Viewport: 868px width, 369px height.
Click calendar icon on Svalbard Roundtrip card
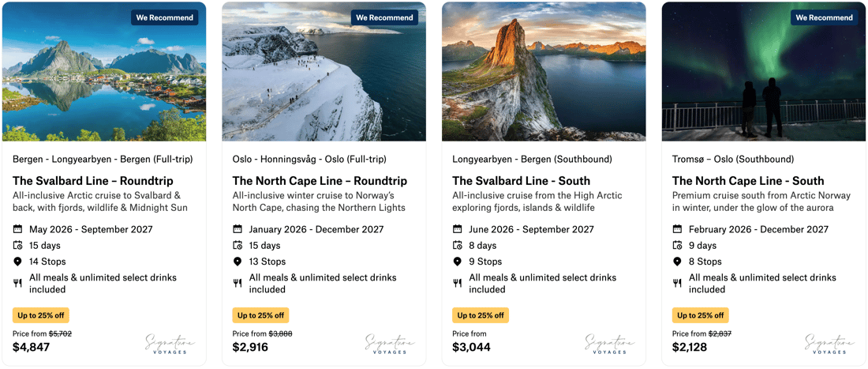click(18, 229)
